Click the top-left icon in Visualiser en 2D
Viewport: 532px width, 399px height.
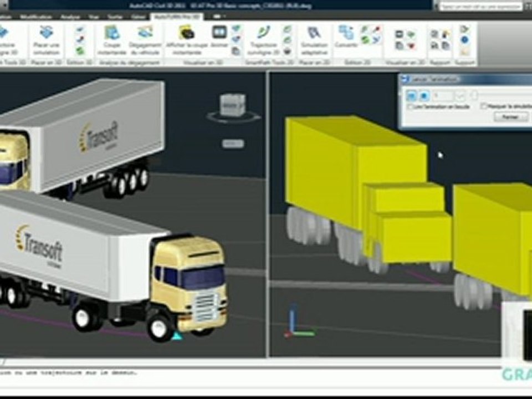[x=400, y=34]
